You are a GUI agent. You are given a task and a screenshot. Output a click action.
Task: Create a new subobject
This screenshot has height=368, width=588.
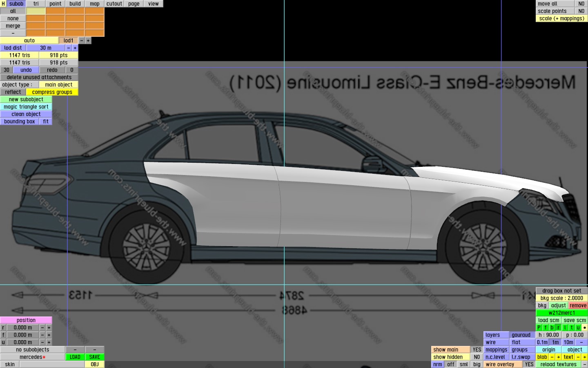coord(26,99)
